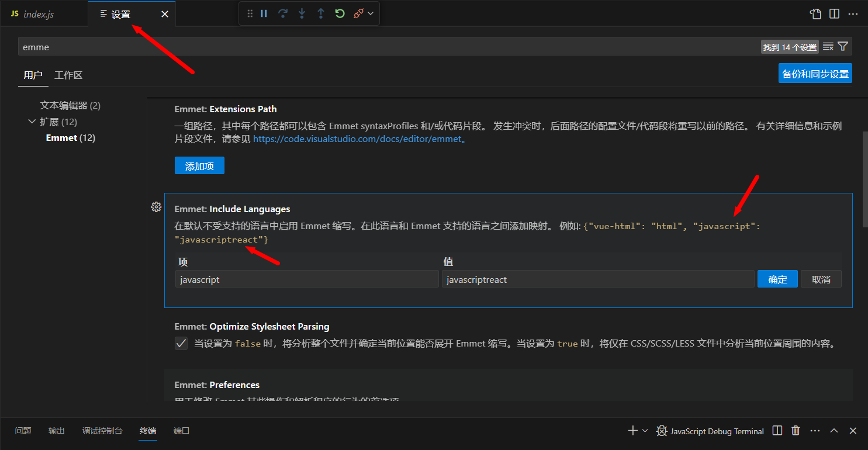Click the 项 field containing javascript
The width and height of the screenshot is (868, 450).
[x=307, y=279]
